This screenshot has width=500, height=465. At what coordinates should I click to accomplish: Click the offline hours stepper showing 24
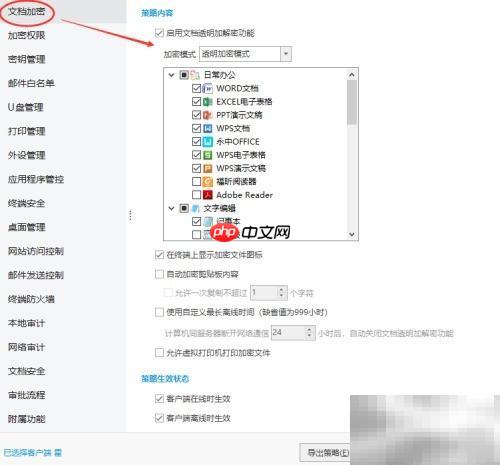click(x=293, y=332)
